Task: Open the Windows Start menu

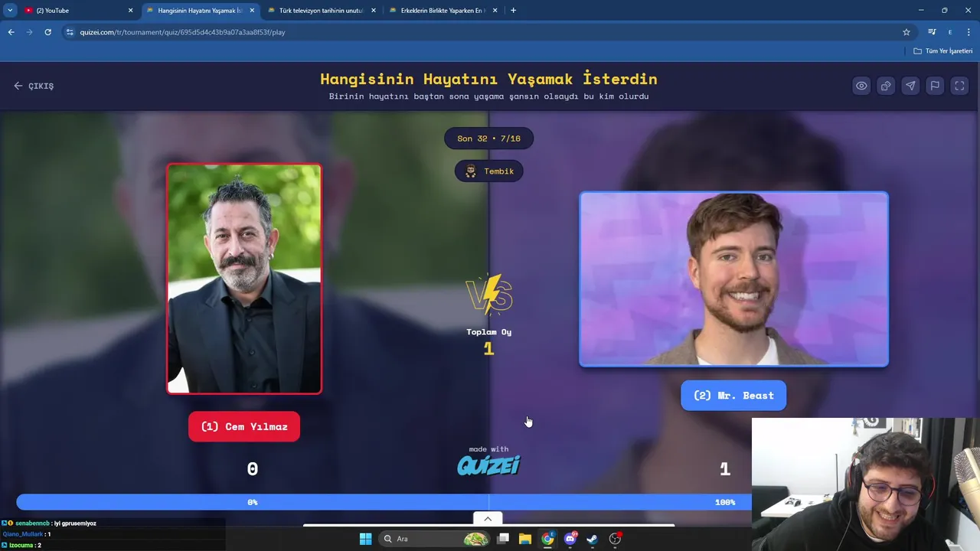Action: 365,539
